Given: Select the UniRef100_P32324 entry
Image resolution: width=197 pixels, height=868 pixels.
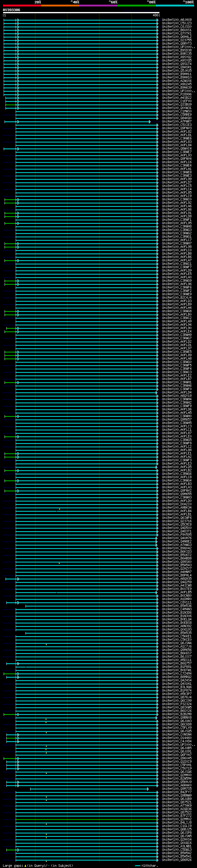Looking at the screenshot, I should [x=177, y=704].
